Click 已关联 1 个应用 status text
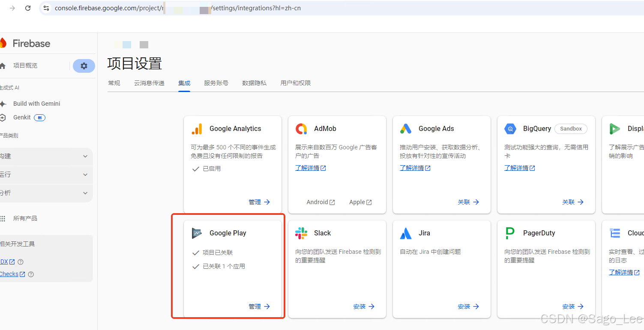The width and height of the screenshot is (644, 330). coord(224,267)
